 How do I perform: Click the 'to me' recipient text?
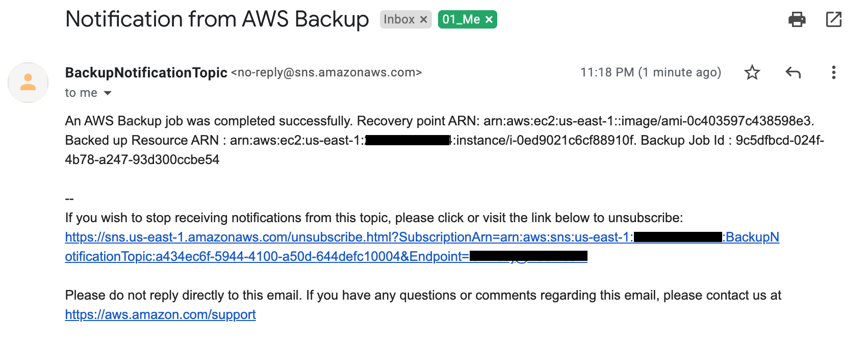[x=81, y=93]
